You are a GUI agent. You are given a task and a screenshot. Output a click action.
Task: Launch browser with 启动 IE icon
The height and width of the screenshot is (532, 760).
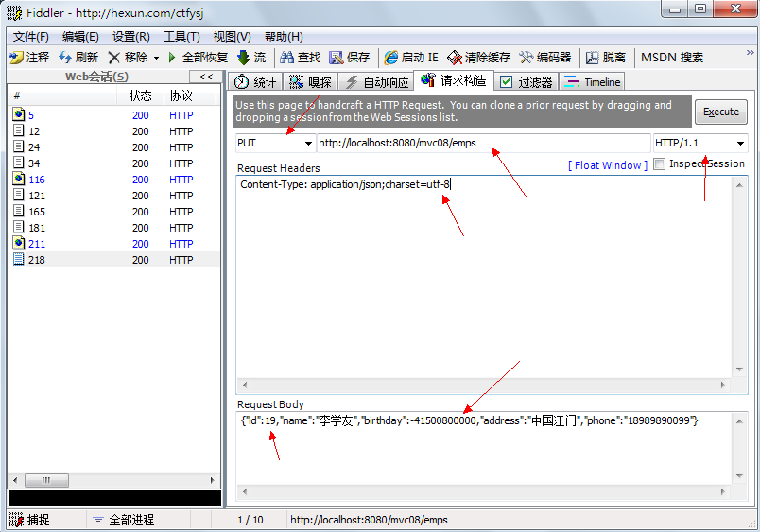click(x=390, y=58)
